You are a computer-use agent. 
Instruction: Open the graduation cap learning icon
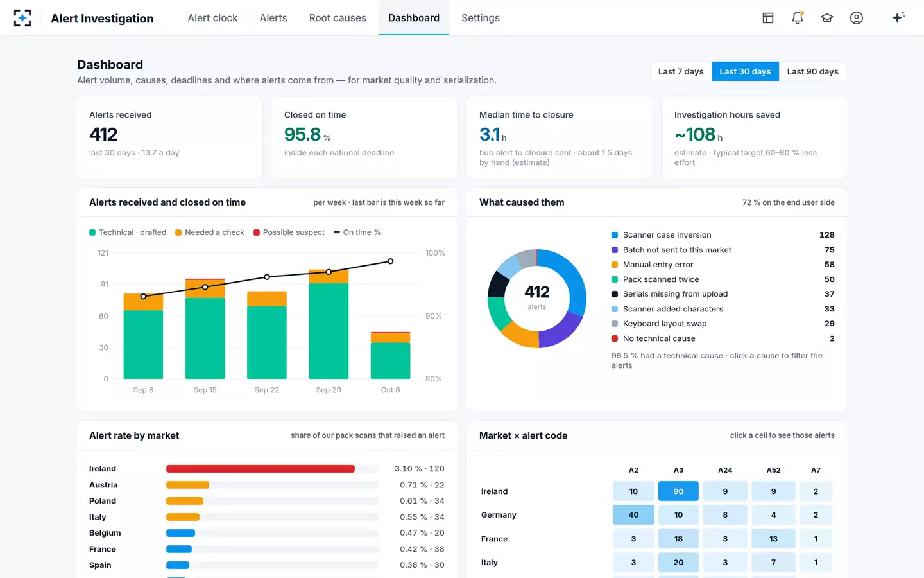[827, 18]
